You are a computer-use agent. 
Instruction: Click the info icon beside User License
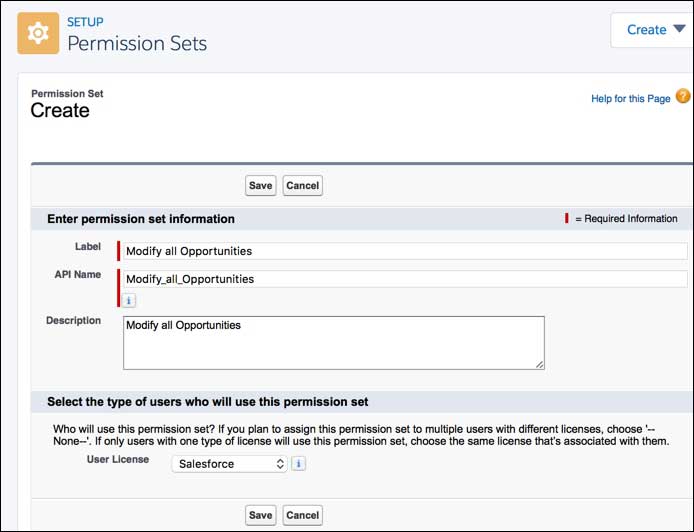point(299,464)
